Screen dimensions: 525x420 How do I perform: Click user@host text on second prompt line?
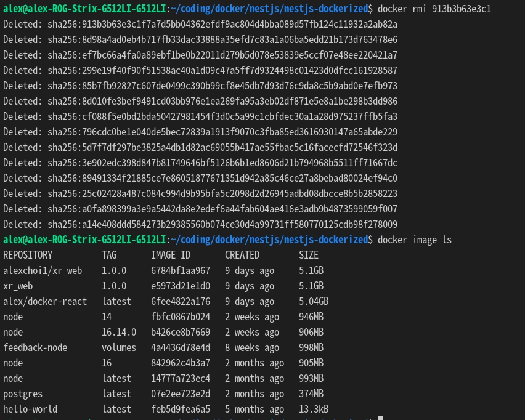pos(84,240)
